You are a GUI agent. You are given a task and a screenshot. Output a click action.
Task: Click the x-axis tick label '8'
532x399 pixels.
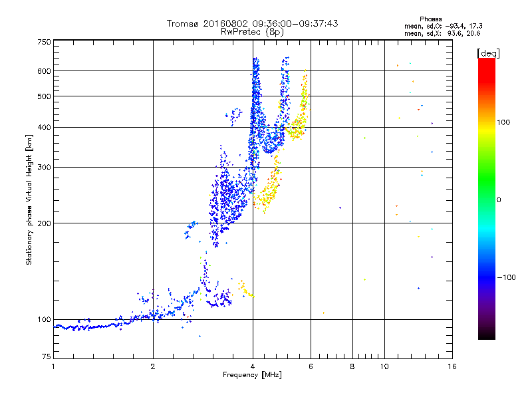click(352, 366)
